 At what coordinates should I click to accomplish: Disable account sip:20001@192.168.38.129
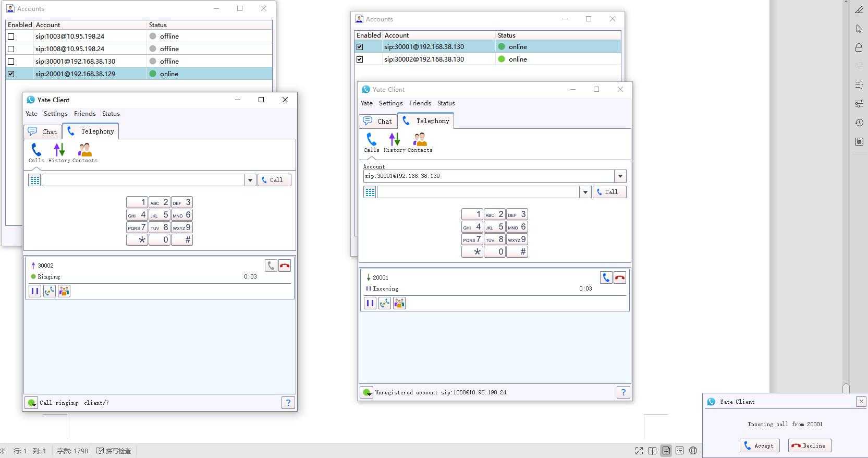tap(11, 74)
